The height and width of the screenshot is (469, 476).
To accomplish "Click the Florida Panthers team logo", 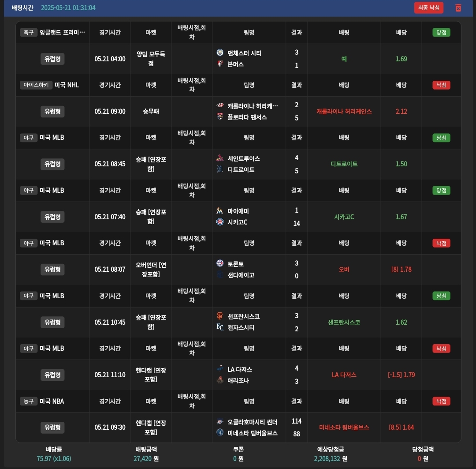I will pos(220,117).
